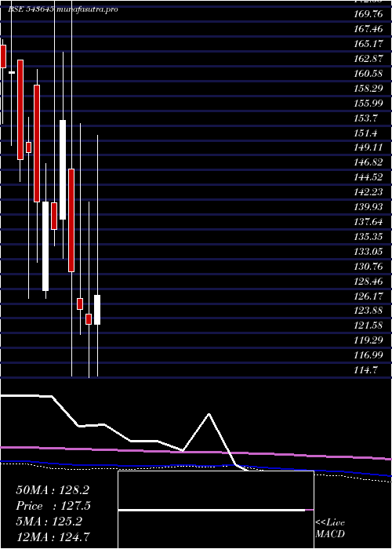Click the 12MA : 124.7 readout
Viewport: 392px width, 549px height.
(x=54, y=536)
